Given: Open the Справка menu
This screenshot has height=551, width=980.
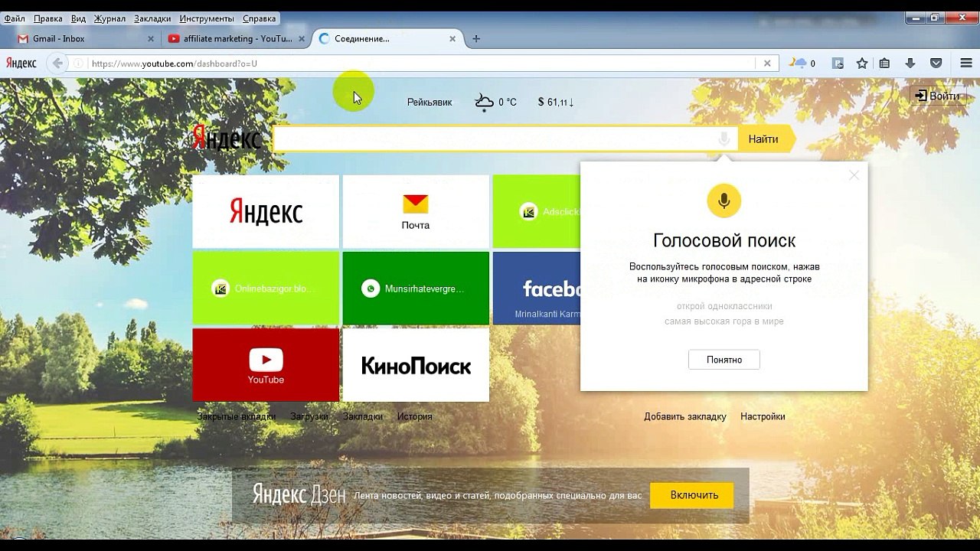Looking at the screenshot, I should click(259, 18).
